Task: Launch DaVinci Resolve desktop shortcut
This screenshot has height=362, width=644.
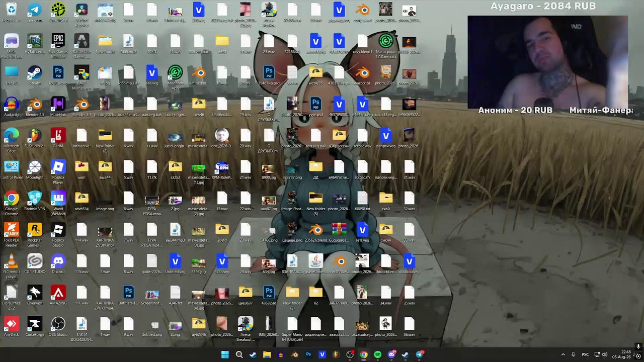Action: [82, 15]
